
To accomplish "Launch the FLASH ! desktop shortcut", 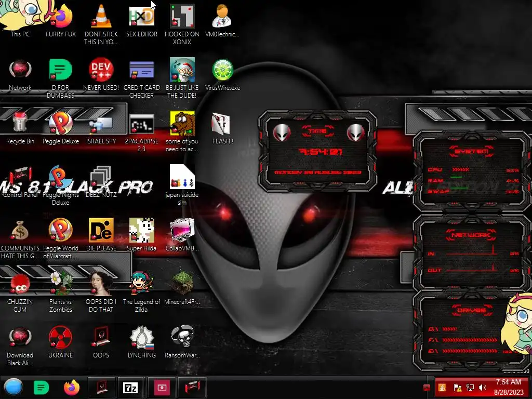I will pos(222,128).
